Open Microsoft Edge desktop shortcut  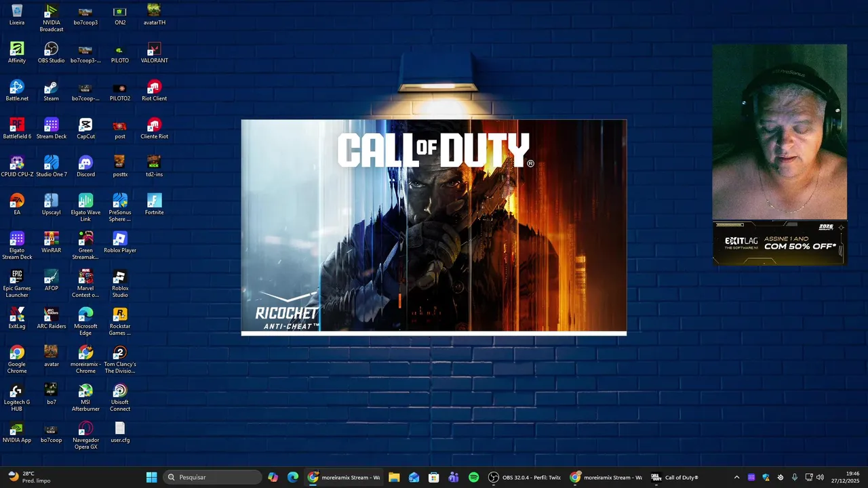pyautogui.click(x=85, y=322)
